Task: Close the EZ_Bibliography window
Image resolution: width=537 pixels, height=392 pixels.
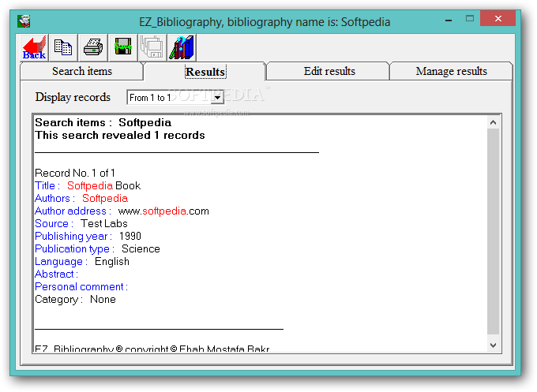Action: coord(498,18)
